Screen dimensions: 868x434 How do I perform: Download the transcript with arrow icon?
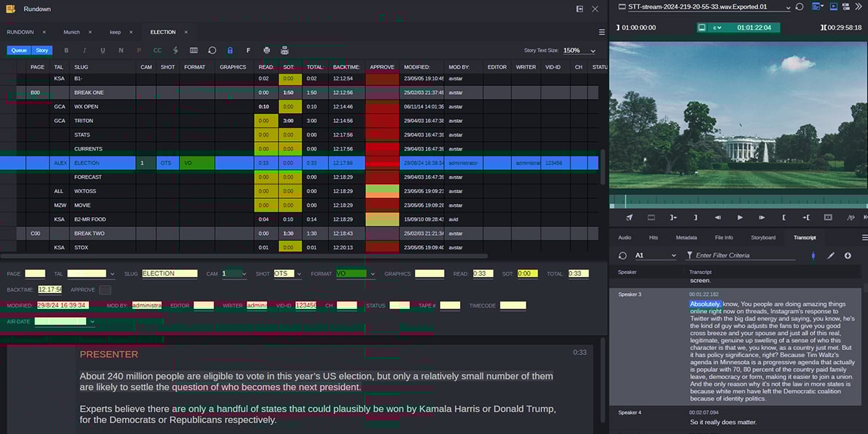tap(848, 255)
